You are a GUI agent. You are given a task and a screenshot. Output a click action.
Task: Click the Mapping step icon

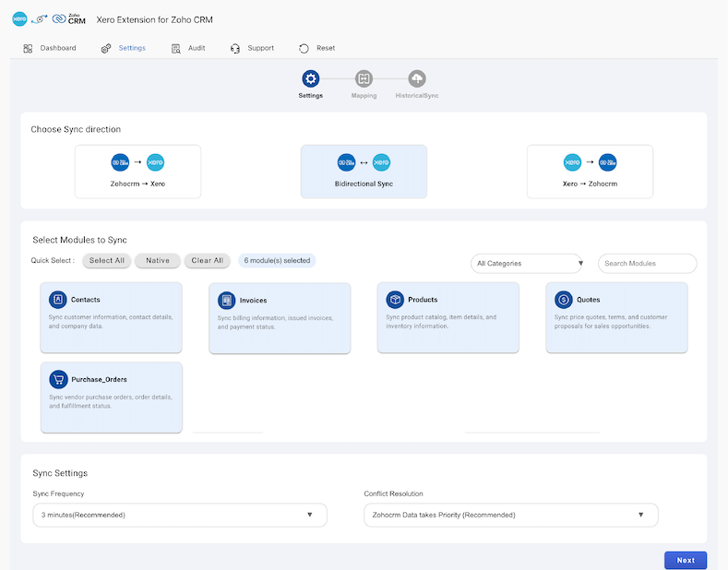tap(364, 78)
